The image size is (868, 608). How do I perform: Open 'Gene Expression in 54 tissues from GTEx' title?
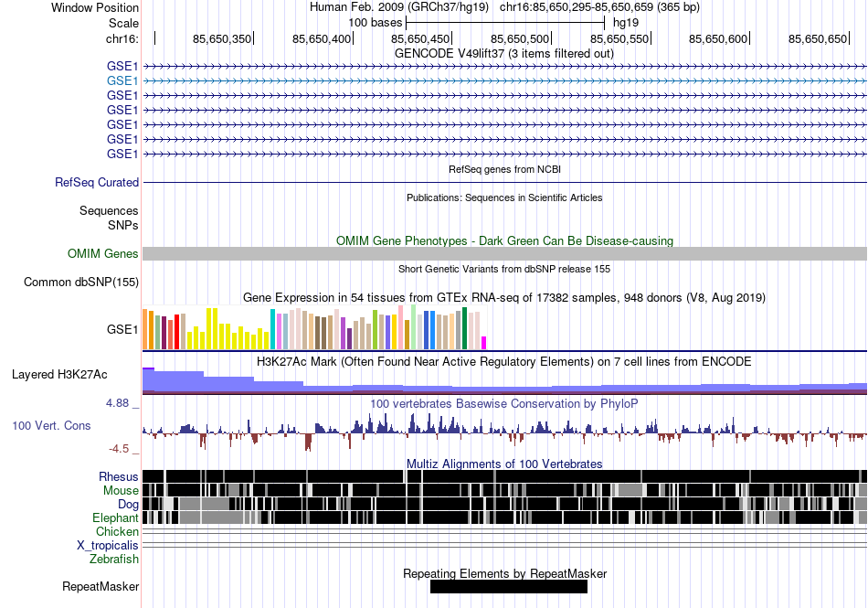[504, 298]
